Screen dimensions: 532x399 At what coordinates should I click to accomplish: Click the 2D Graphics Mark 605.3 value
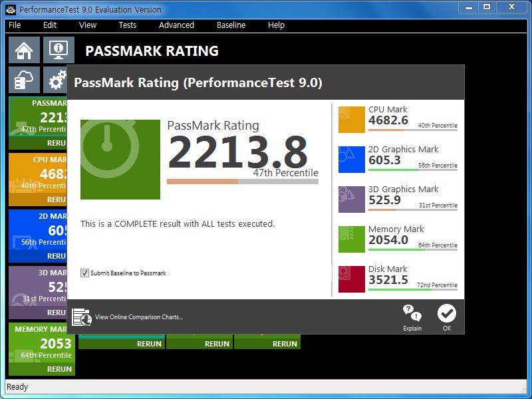(384, 160)
